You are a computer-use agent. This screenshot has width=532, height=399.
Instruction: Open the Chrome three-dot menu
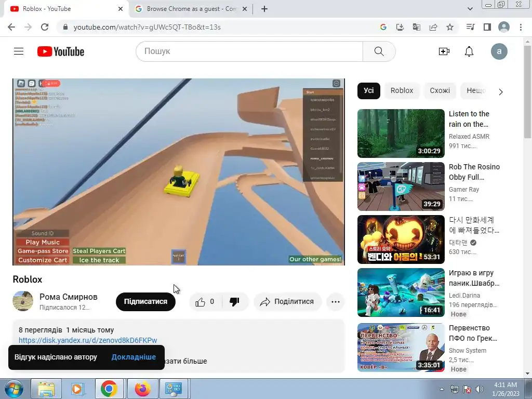point(521,27)
